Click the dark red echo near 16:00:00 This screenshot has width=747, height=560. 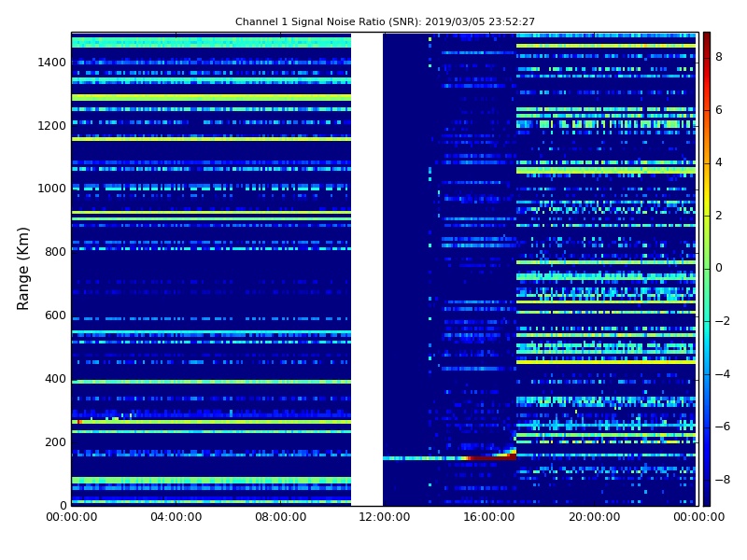pyautogui.click(x=491, y=458)
